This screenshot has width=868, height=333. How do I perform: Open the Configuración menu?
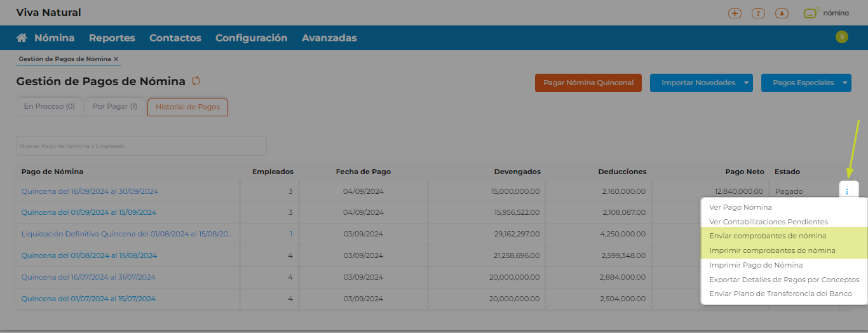[x=251, y=38]
